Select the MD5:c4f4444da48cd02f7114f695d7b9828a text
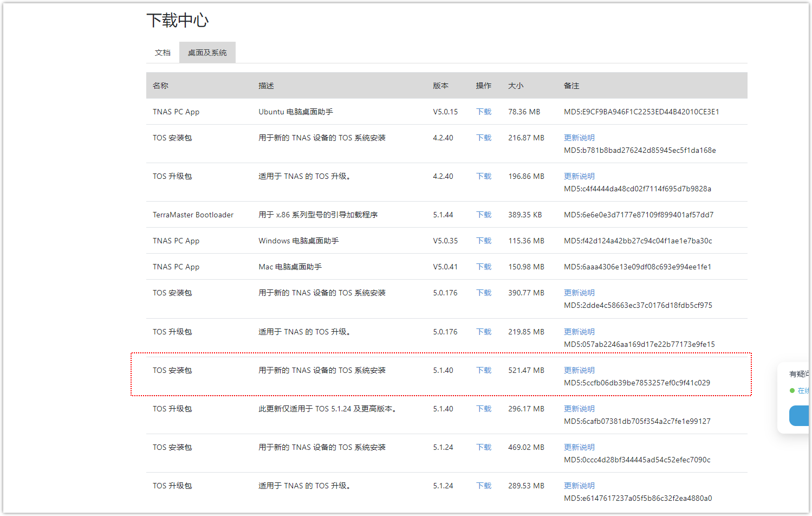 click(x=638, y=189)
